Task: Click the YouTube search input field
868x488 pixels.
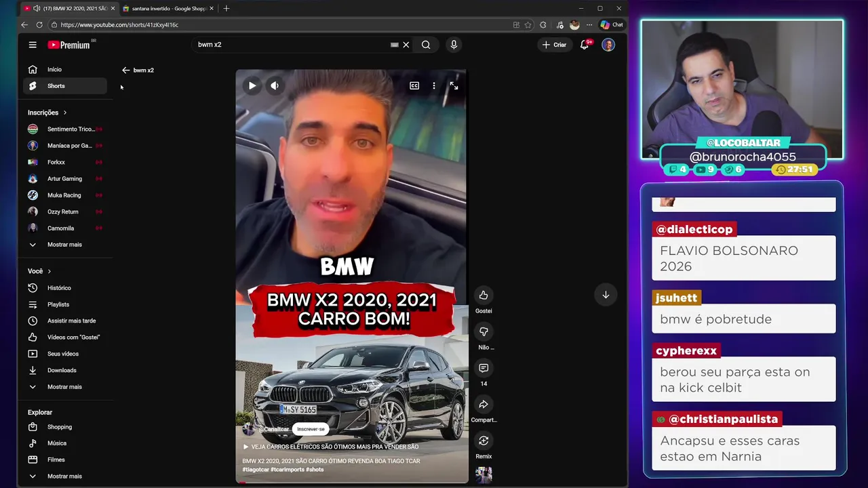Action: 292,45
